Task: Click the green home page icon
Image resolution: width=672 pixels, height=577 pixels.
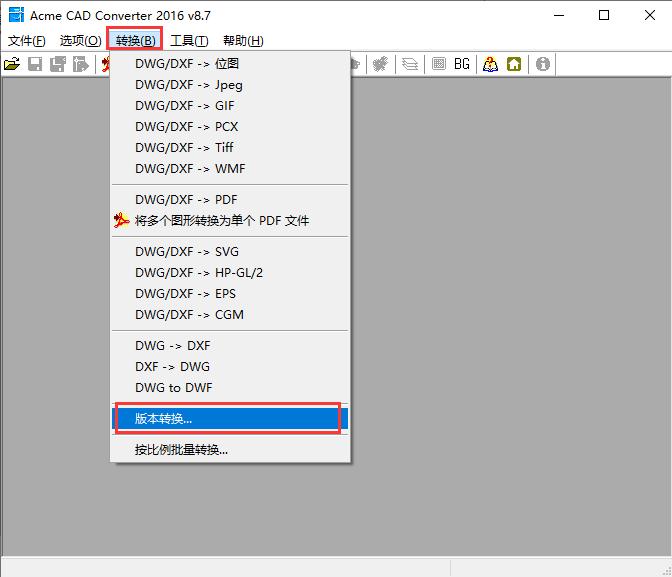Action: (x=513, y=64)
